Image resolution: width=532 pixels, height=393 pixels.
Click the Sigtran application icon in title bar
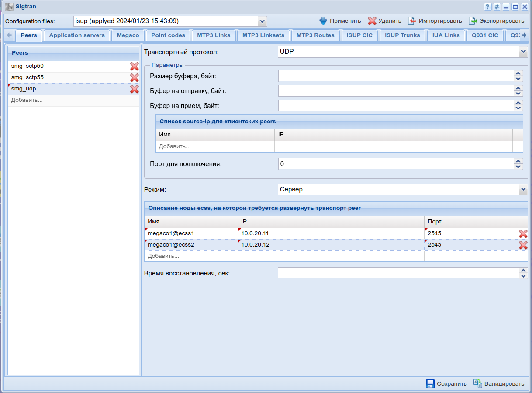(8, 7)
